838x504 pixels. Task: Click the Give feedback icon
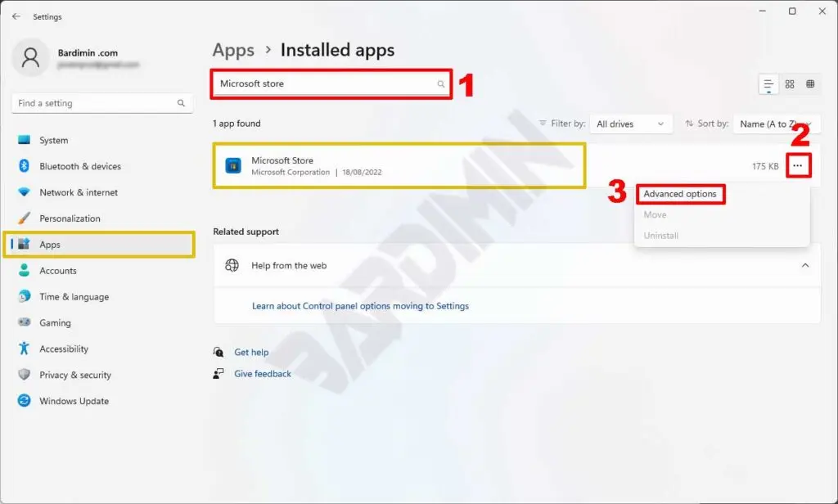(218, 374)
